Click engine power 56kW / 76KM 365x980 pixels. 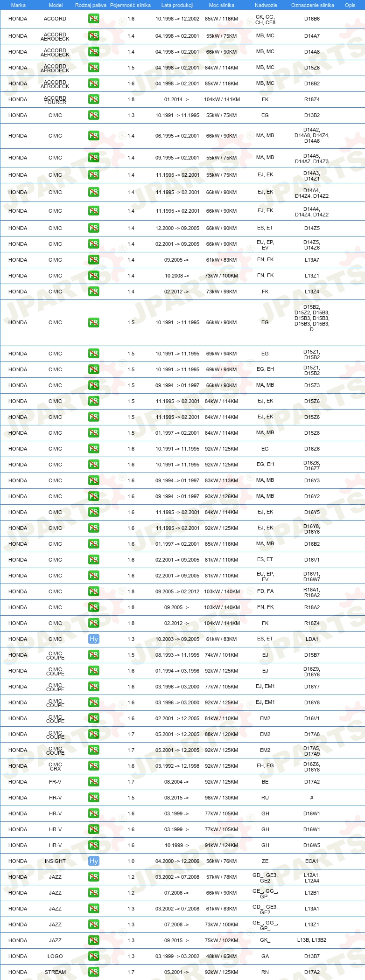(221, 861)
